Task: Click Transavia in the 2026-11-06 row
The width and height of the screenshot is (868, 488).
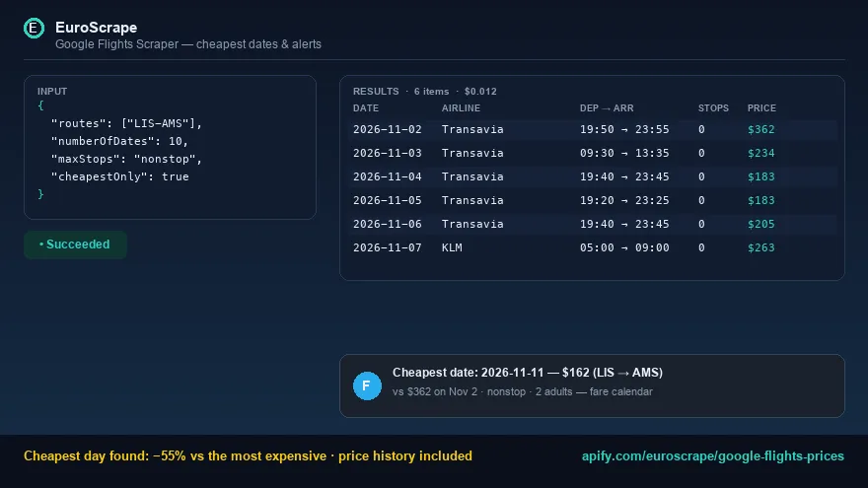Action: (x=472, y=224)
